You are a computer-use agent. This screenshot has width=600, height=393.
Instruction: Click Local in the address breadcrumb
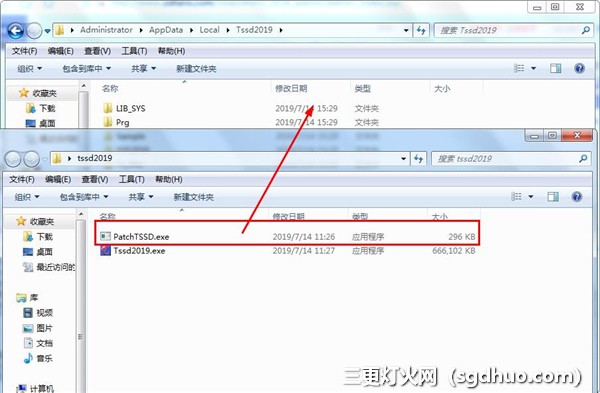click(x=209, y=30)
